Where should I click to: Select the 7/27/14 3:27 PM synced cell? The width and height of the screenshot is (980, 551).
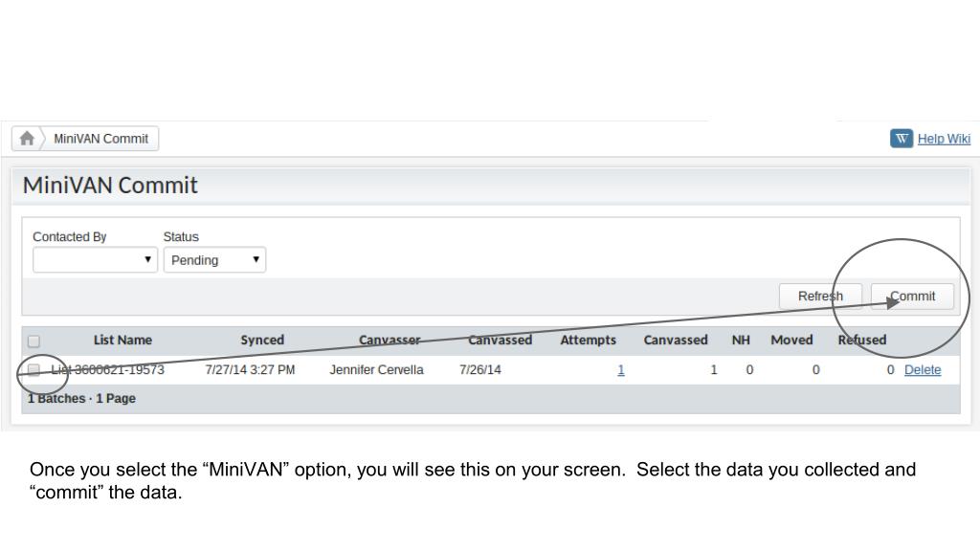250,370
